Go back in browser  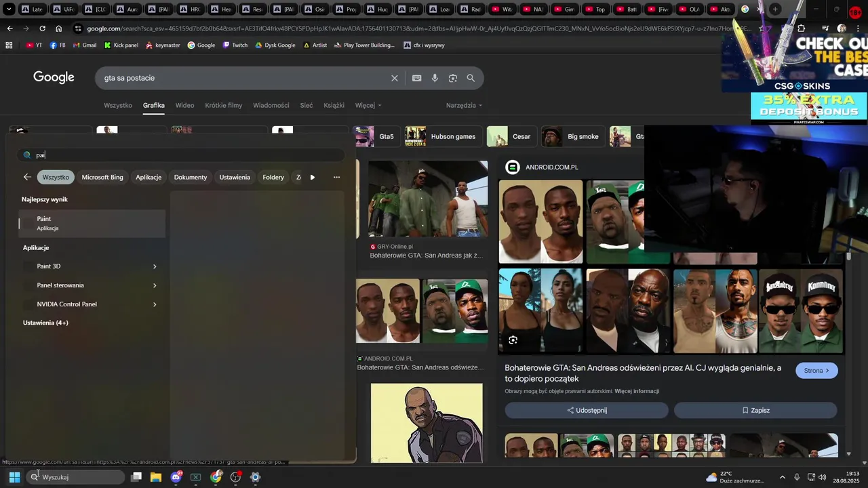click(9, 28)
